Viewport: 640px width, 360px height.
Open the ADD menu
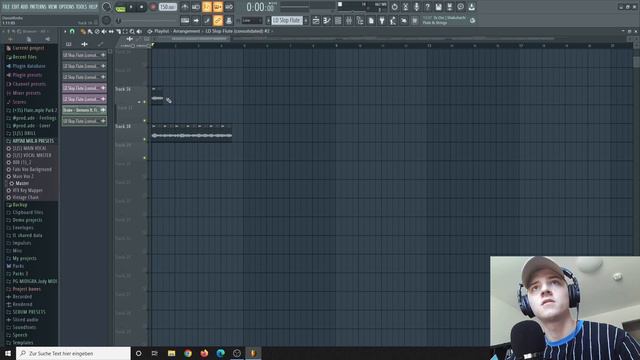tap(24, 7)
